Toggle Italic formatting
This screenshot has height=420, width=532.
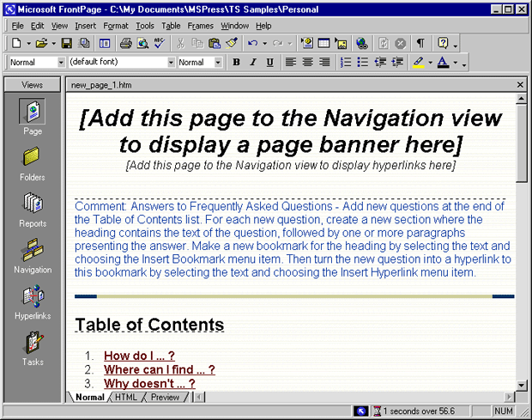pyautogui.click(x=253, y=63)
